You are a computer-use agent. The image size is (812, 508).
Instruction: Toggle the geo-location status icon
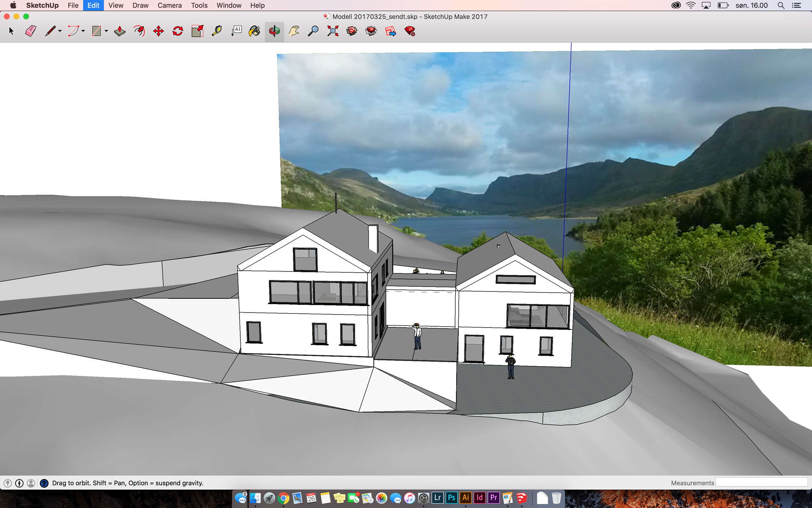(x=8, y=483)
